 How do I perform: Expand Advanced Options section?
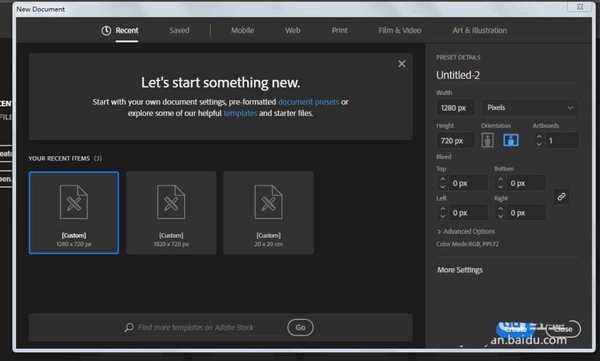pyautogui.click(x=466, y=231)
